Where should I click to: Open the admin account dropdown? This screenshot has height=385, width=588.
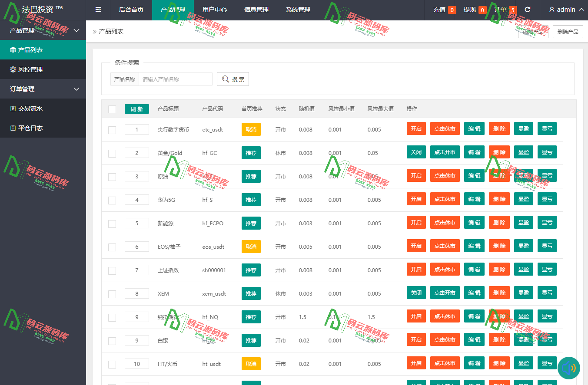click(564, 10)
